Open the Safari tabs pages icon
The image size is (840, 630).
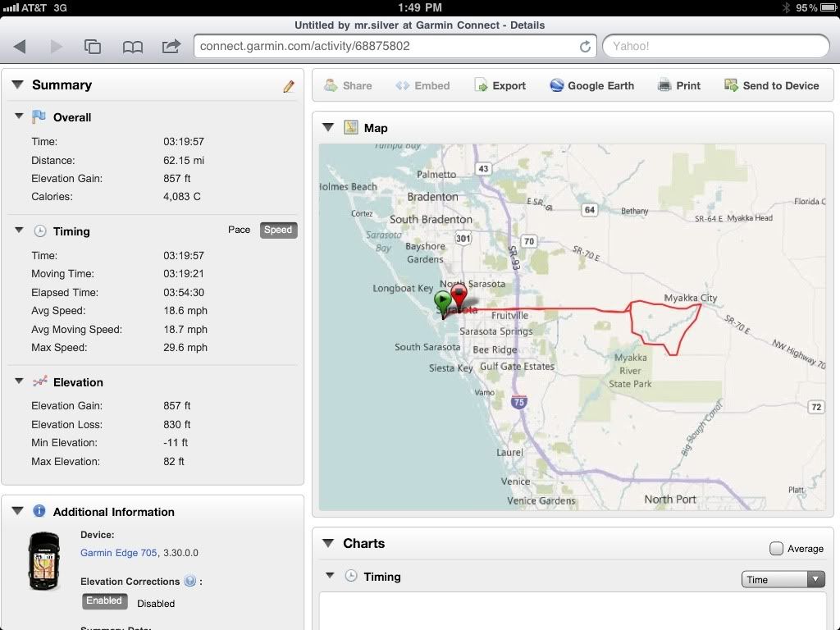pyautogui.click(x=93, y=47)
